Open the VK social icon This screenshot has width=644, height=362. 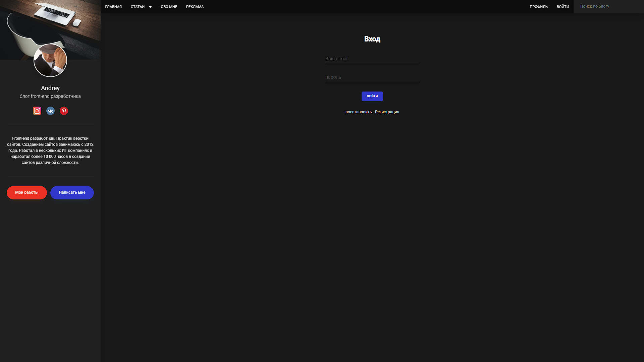pos(50,111)
